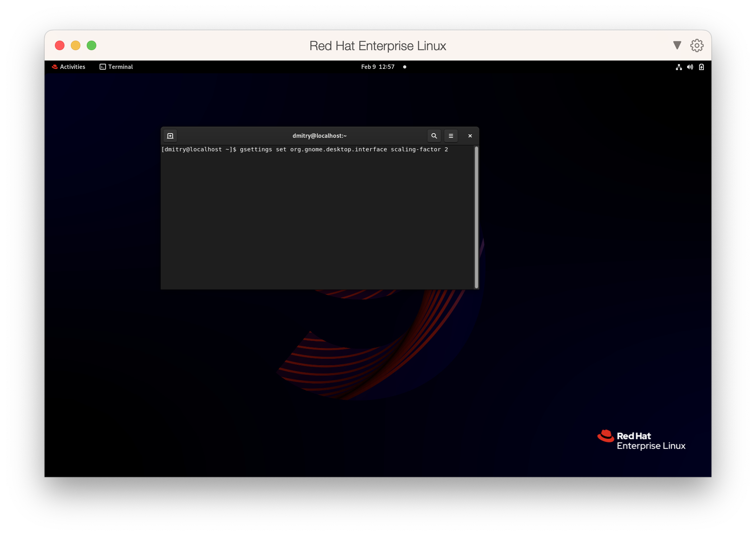Open a new terminal tab
The width and height of the screenshot is (756, 536).
[170, 136]
